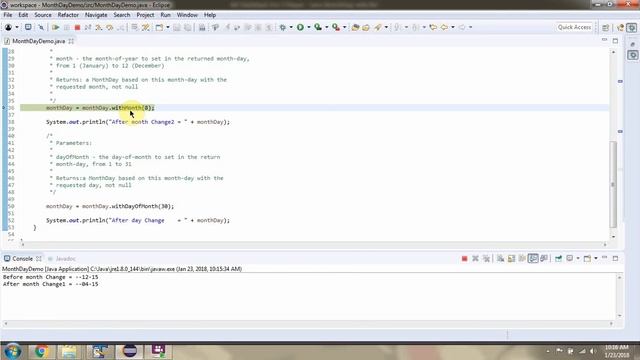Click the Remove All Terminated Launches icon in the Console
Screen dimensions: 640x360
[486, 258]
